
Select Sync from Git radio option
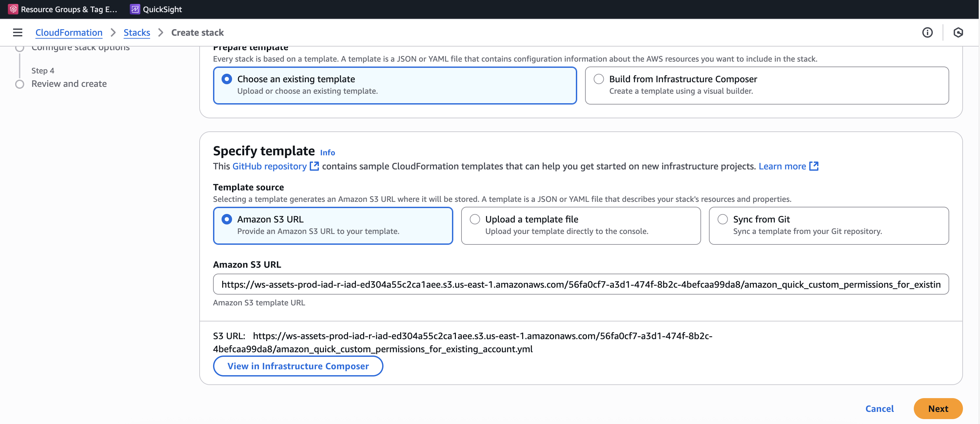click(722, 220)
